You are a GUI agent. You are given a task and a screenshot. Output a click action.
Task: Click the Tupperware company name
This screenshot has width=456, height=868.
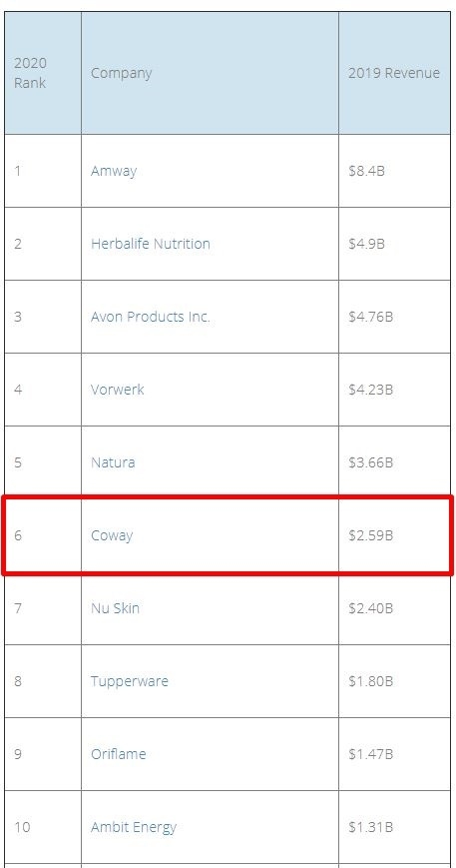130,681
